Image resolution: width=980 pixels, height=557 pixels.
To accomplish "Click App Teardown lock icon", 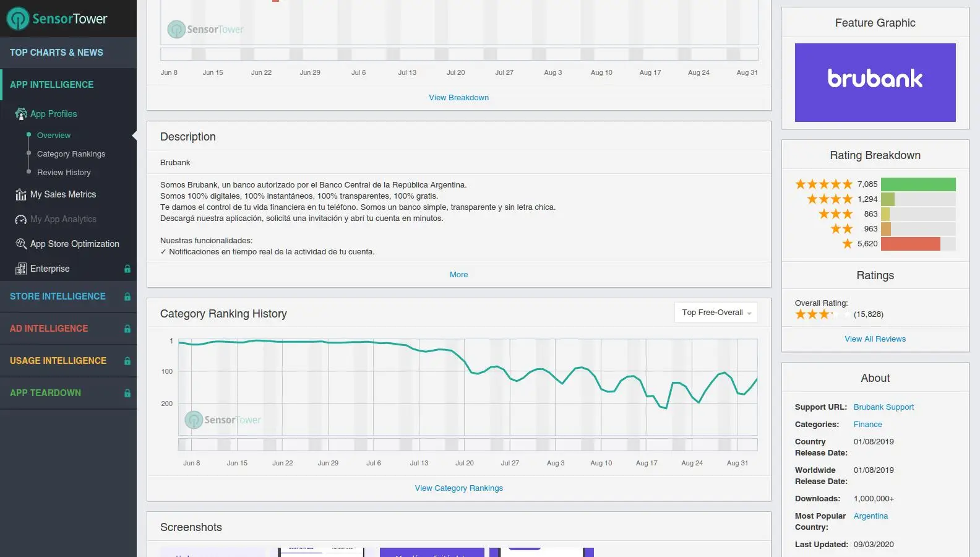I will (x=127, y=393).
